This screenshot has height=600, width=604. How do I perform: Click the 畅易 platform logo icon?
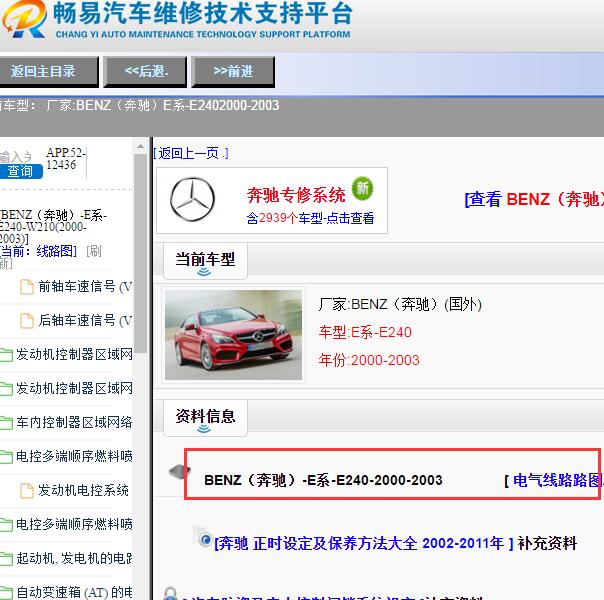coord(25,19)
